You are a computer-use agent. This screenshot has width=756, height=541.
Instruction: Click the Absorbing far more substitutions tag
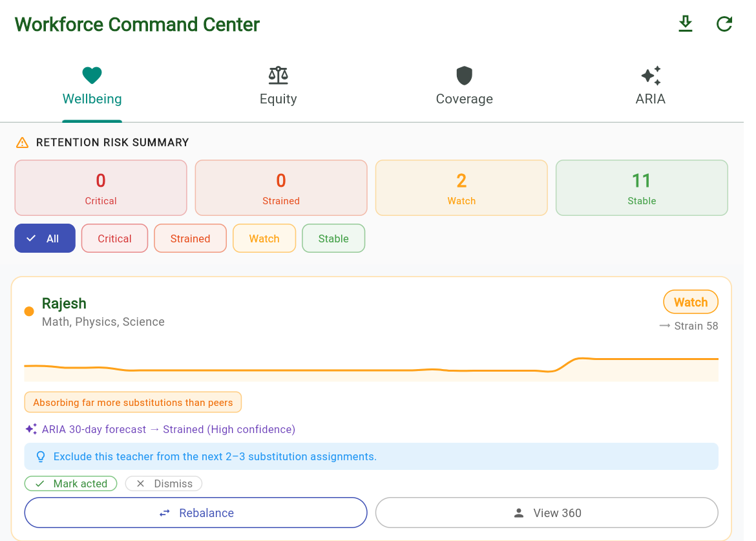[133, 402]
